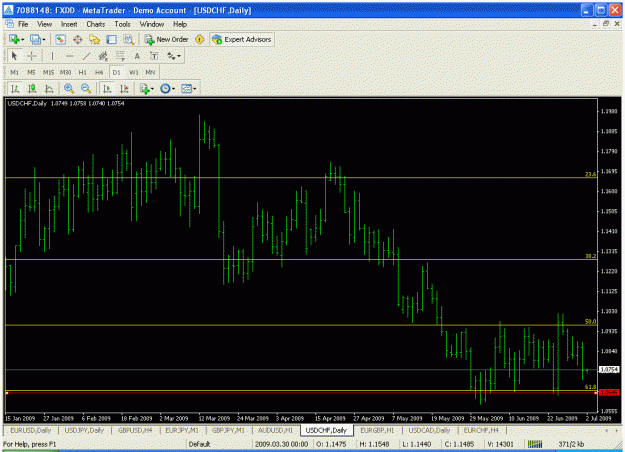Viewport: 625px width, 452px height.
Task: Switch chart to Bar Chart mode
Action: pos(15,88)
